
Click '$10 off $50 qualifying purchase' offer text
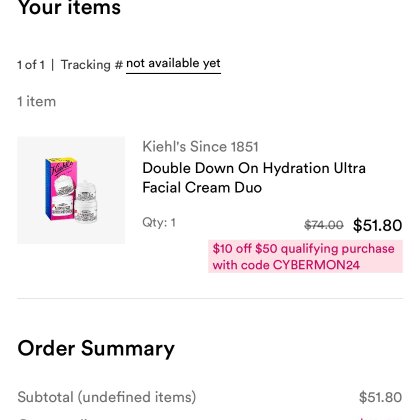[x=304, y=249]
